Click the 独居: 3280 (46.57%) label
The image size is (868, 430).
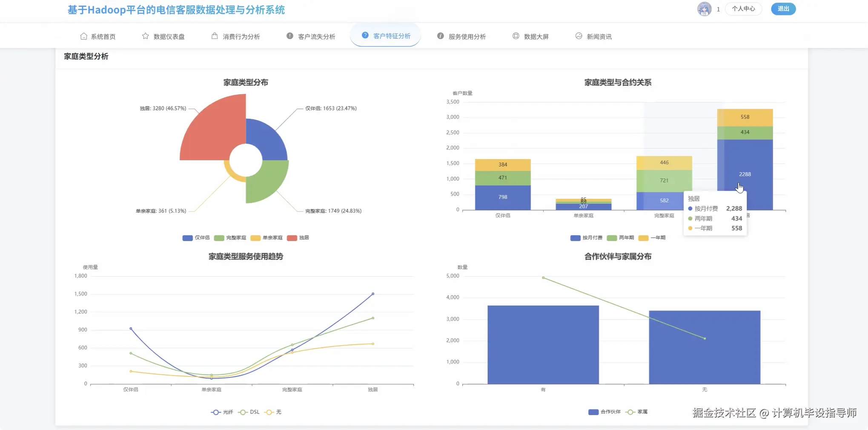163,109
